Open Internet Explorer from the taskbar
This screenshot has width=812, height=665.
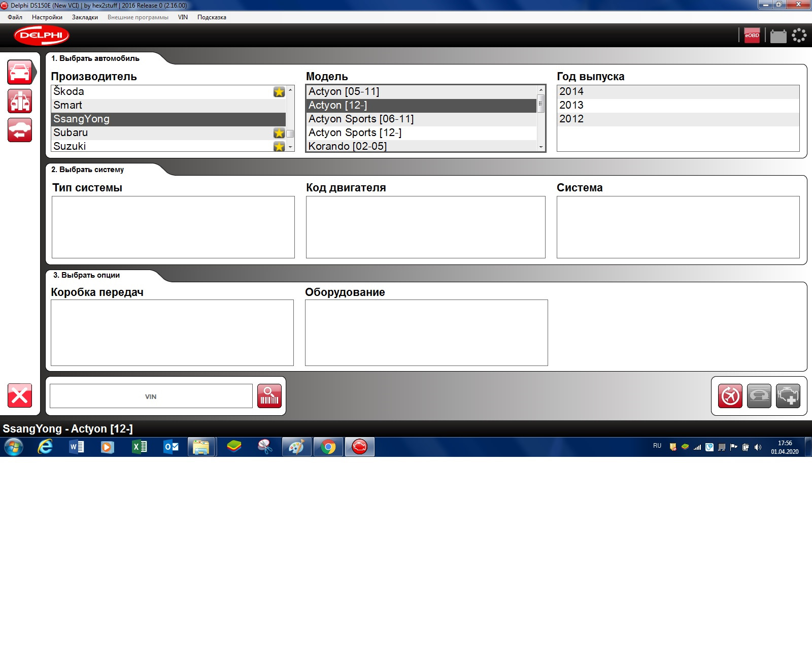pos(45,447)
